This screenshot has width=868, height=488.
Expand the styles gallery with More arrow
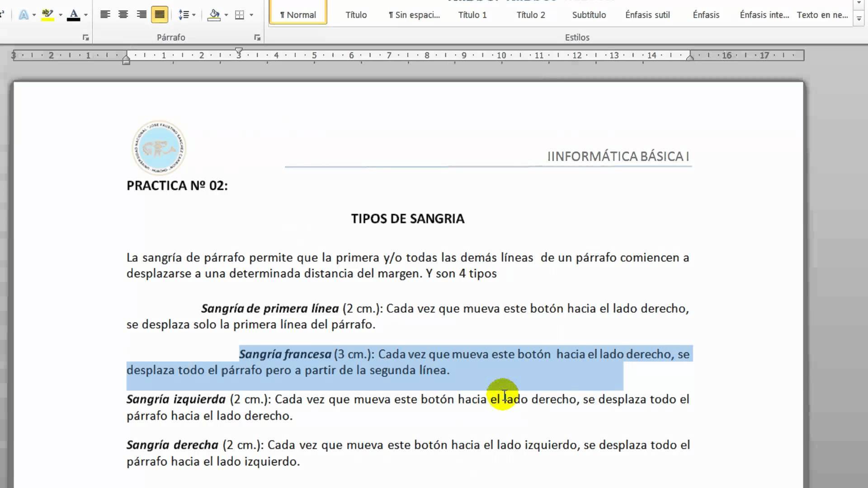859,19
